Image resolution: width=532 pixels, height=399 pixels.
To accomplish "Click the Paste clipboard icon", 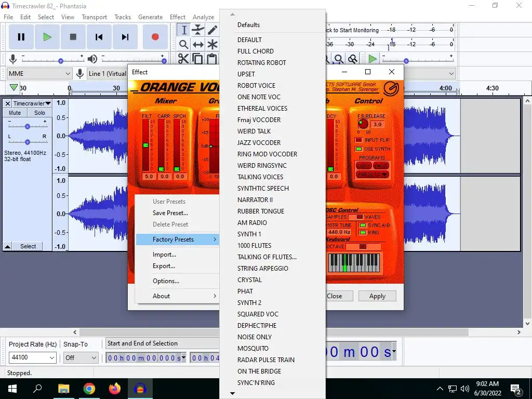I will (x=212, y=59).
